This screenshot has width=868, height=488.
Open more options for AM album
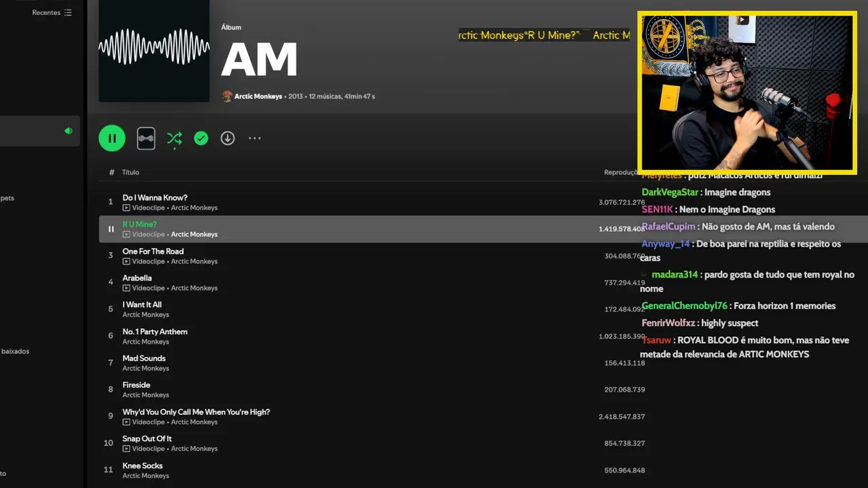click(254, 138)
